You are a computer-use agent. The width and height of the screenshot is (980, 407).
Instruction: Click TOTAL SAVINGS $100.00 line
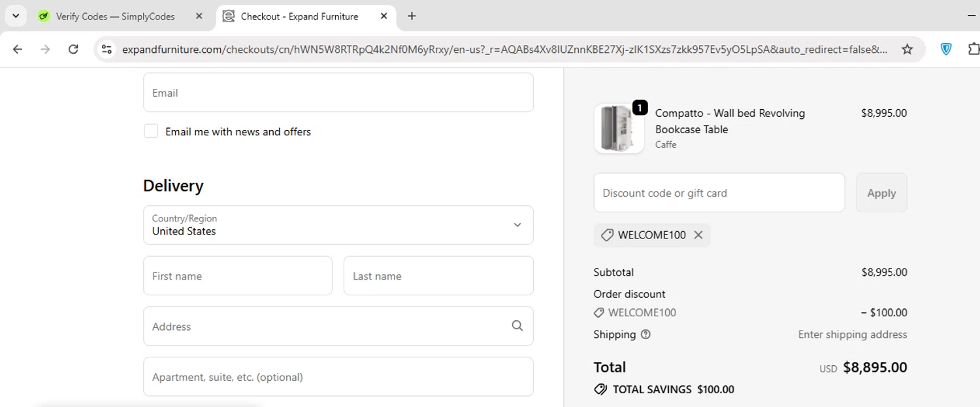tap(664, 389)
